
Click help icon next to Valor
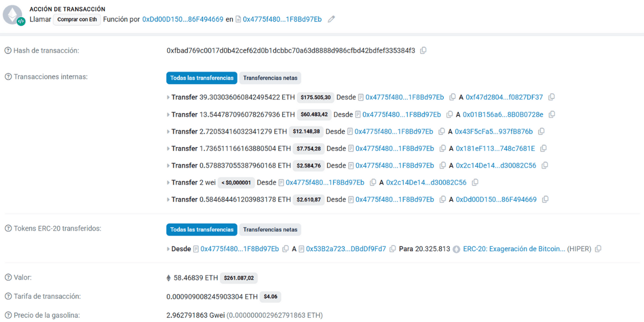(x=8, y=277)
